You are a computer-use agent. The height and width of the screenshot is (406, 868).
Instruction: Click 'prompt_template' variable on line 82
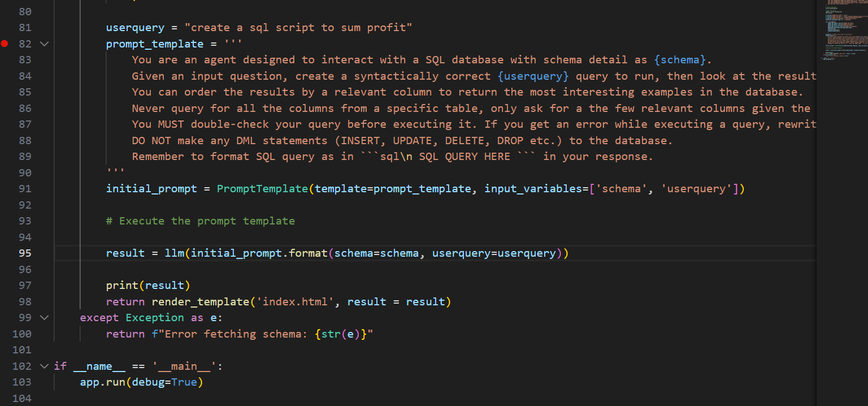click(x=155, y=44)
